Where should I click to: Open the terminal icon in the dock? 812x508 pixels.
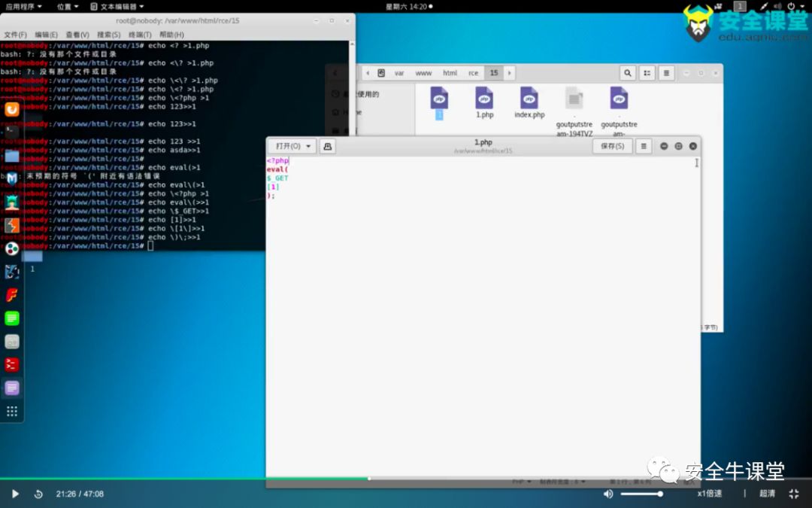(x=11, y=132)
